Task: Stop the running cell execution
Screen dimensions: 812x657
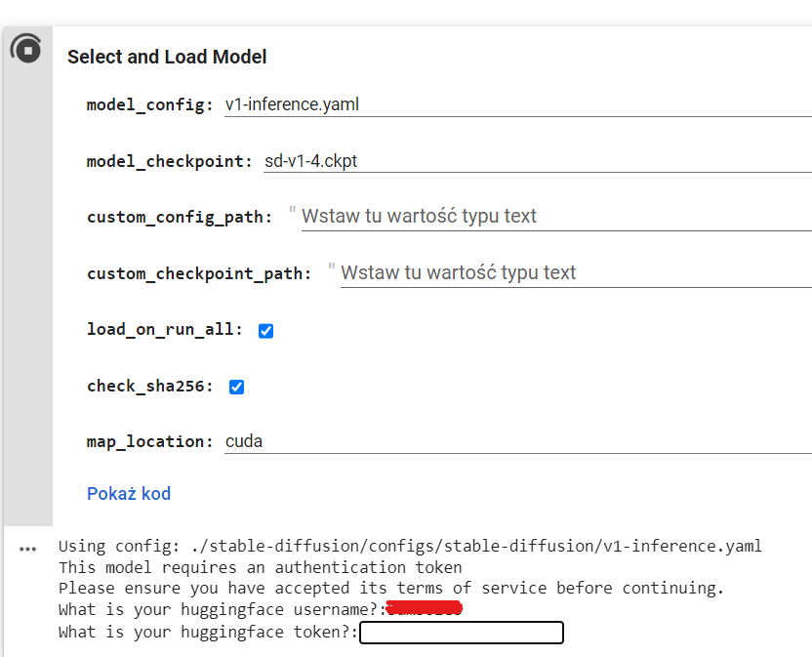Action: tap(27, 50)
